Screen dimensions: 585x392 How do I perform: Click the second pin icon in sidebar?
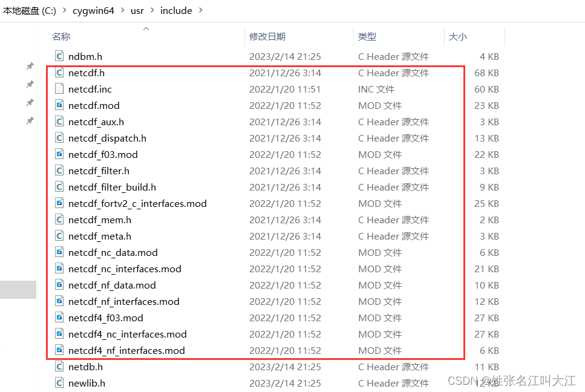30,84
